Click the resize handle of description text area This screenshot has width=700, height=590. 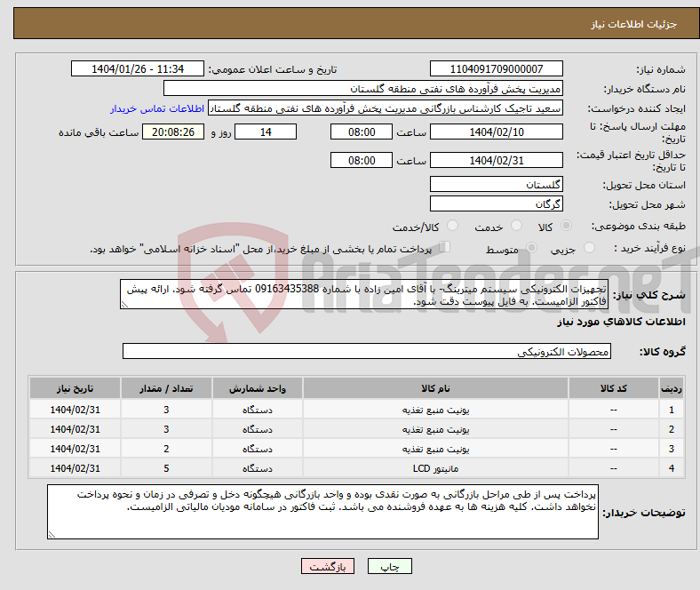tap(124, 305)
